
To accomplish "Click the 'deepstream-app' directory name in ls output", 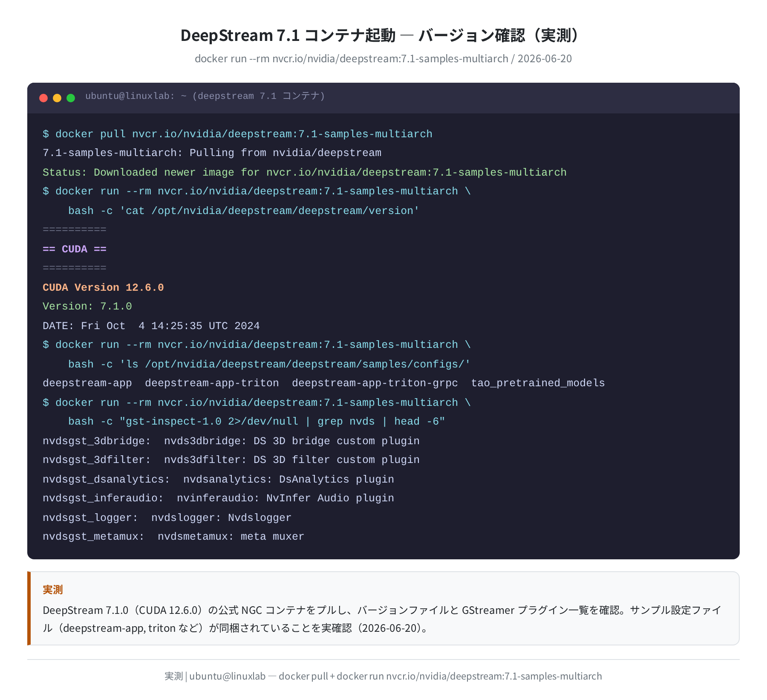I will tap(87, 383).
